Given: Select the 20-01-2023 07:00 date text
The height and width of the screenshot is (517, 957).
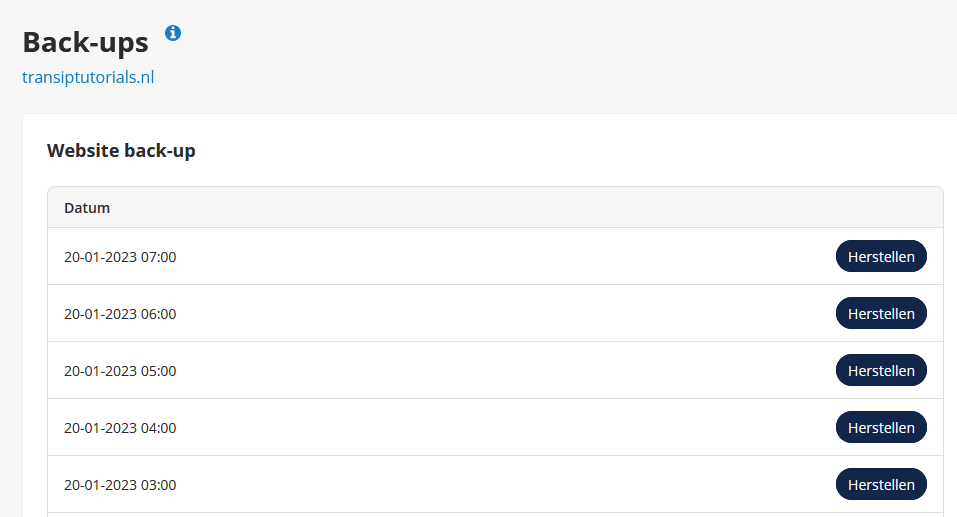Looking at the screenshot, I should click(120, 257).
